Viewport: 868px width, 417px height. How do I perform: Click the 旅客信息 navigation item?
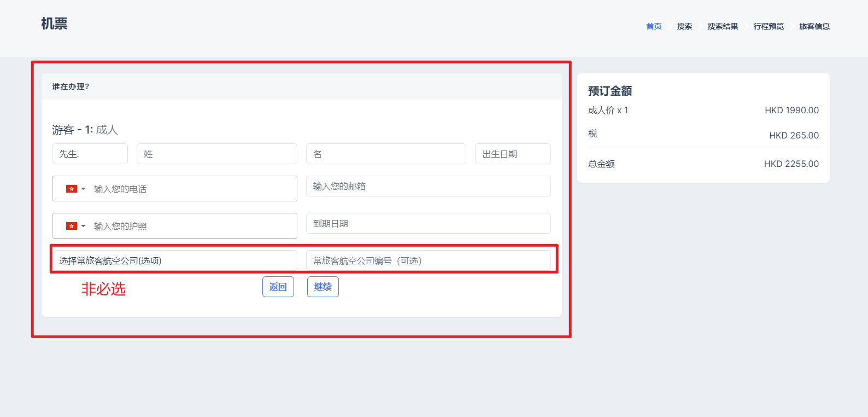tap(814, 26)
